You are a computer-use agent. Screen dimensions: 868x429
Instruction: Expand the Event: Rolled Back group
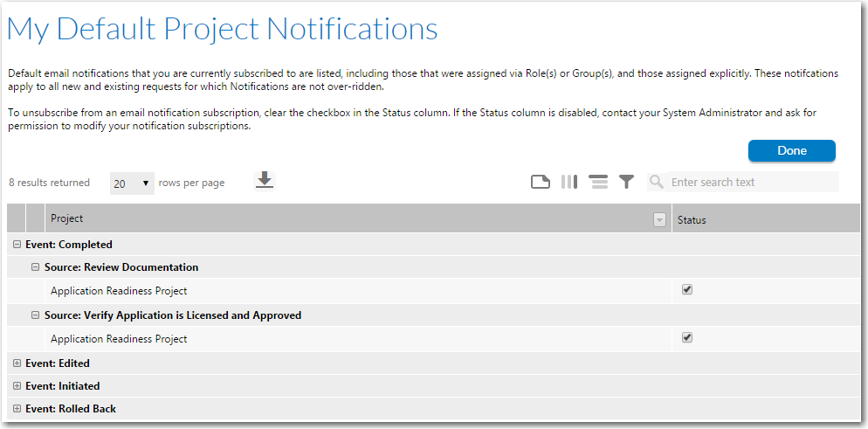point(17,409)
